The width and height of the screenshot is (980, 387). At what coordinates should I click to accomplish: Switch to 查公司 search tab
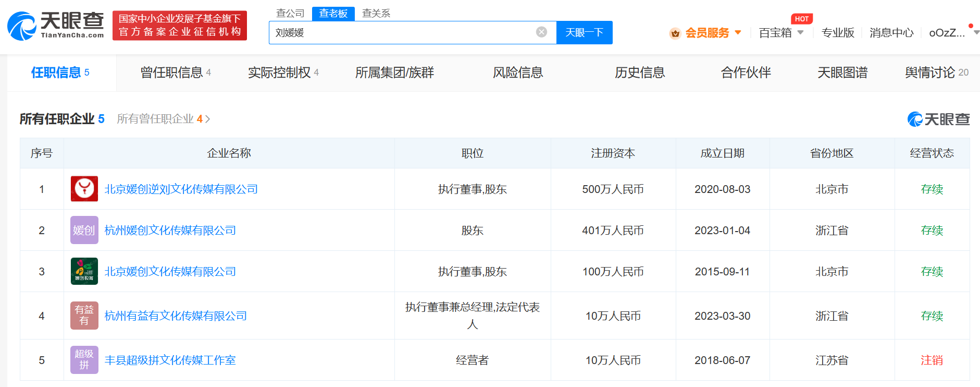(290, 13)
